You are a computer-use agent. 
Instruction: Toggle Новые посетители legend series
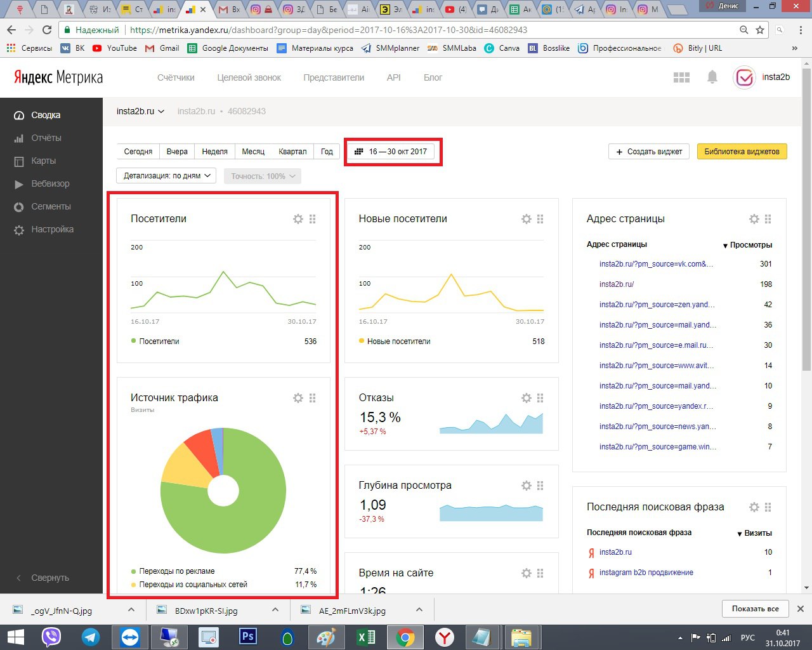click(398, 342)
